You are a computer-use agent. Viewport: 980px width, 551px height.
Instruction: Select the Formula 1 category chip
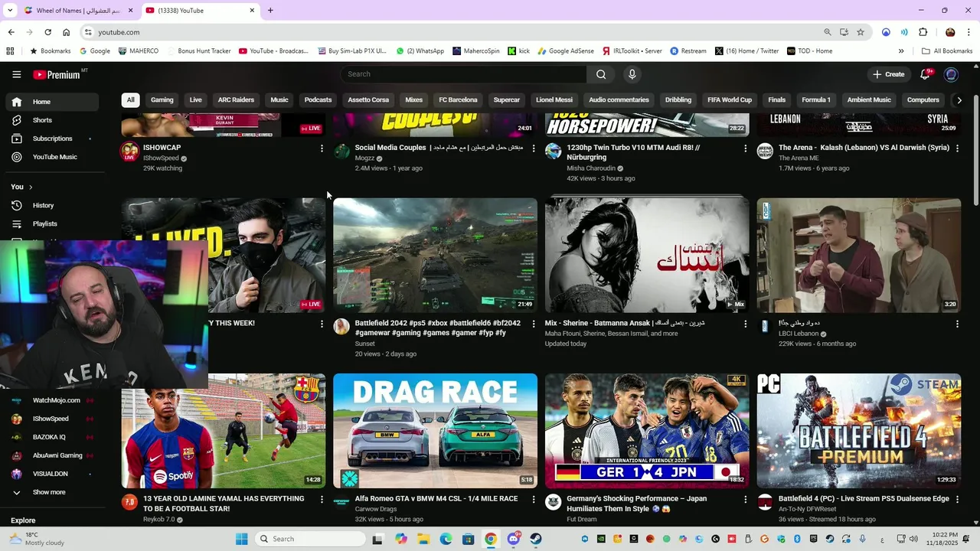[816, 100]
